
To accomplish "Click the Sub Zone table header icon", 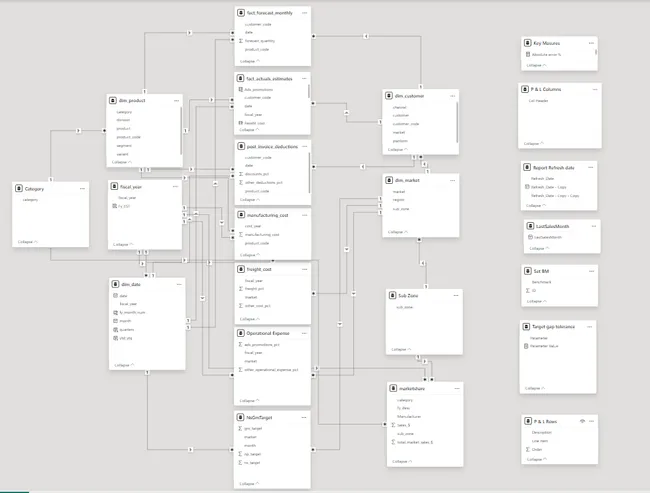I will (x=392, y=296).
